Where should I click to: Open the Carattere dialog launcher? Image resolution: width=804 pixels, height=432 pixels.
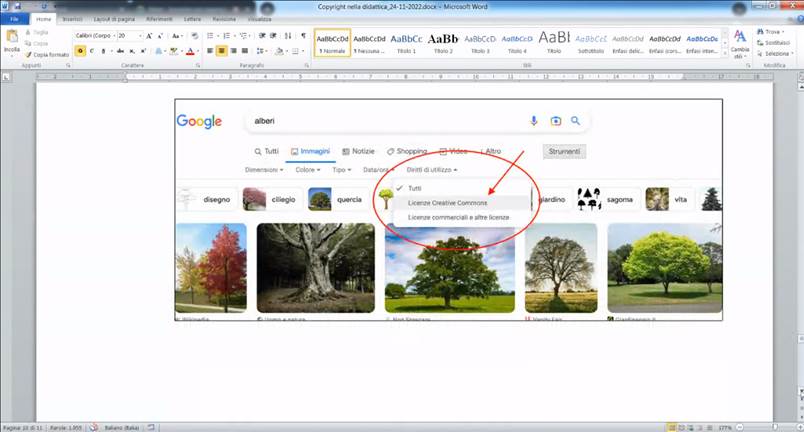(198, 66)
